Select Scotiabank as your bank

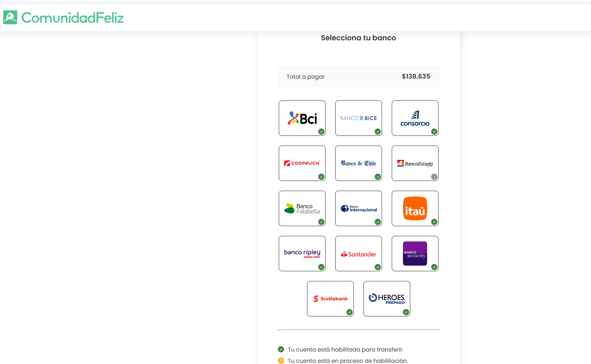click(330, 299)
